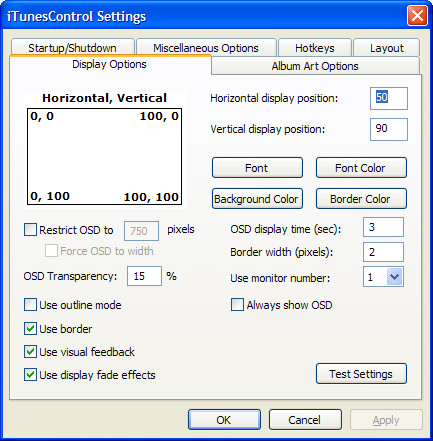Screen dimensions: 433x441
Task: Click the Vertical display position field
Action: click(x=389, y=129)
